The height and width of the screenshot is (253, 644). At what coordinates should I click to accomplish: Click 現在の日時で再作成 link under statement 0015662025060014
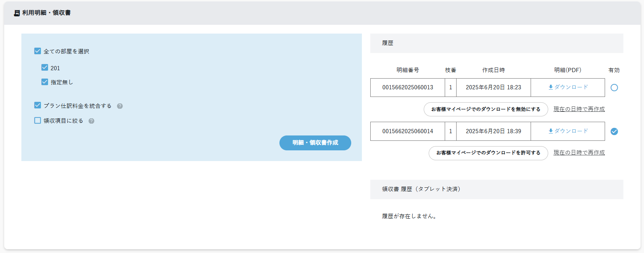pyautogui.click(x=579, y=153)
